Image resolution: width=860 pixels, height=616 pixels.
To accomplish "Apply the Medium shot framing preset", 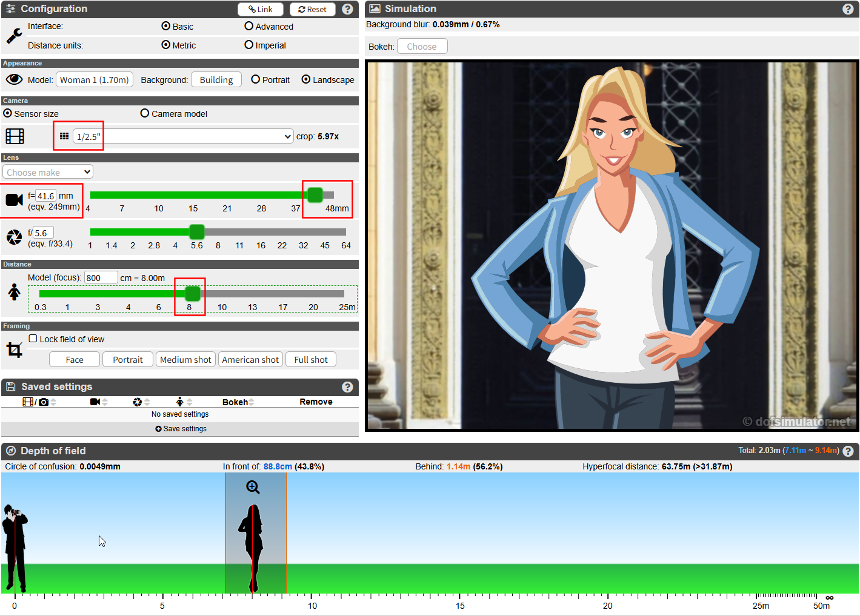I will pos(185,360).
